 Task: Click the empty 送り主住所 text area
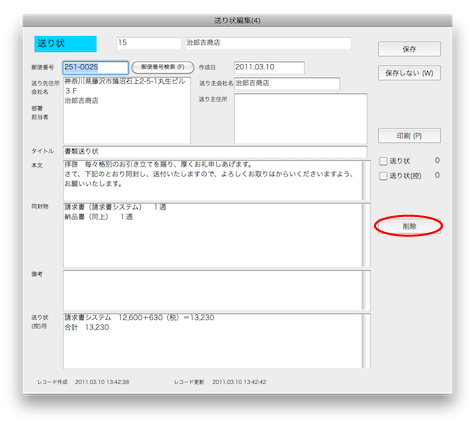tap(300, 119)
